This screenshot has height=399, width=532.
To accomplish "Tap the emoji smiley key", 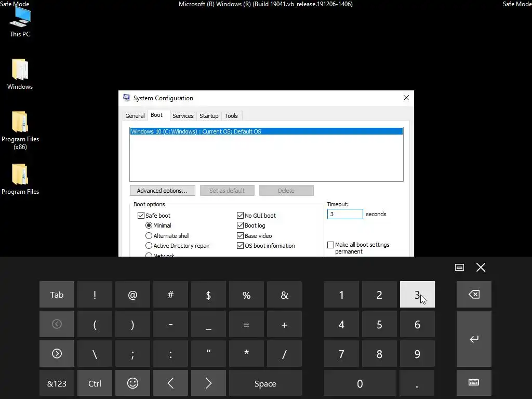I will point(132,383).
